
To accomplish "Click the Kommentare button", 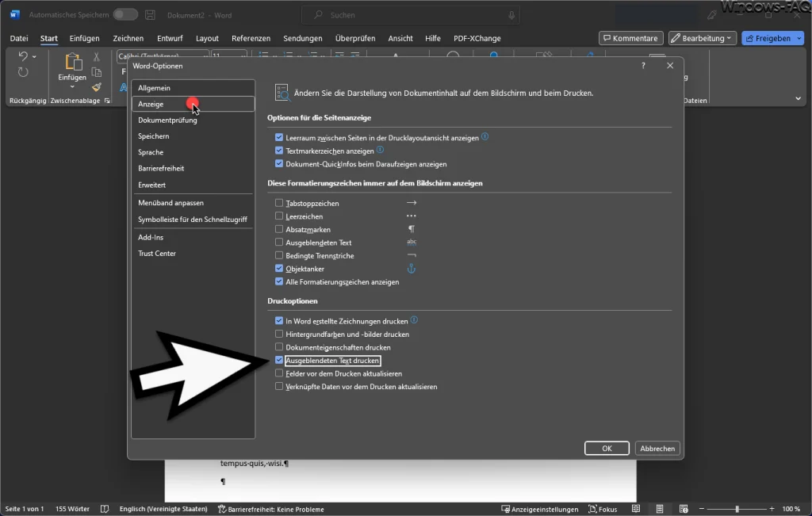I will click(630, 38).
